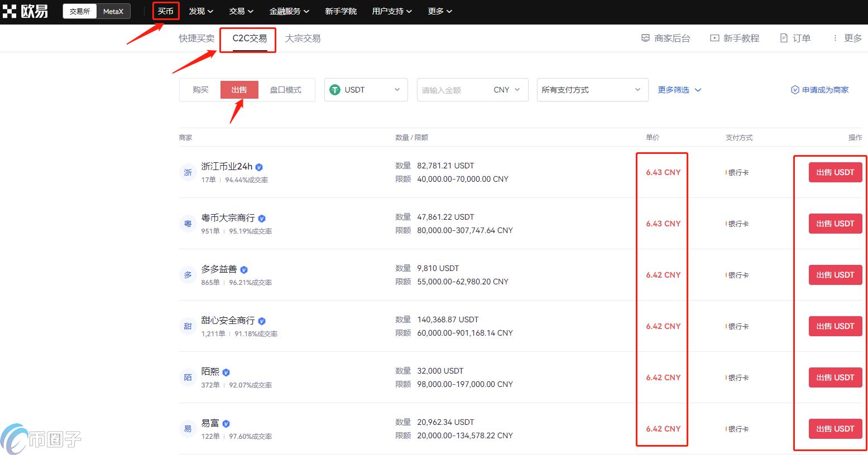Image resolution: width=868 pixels, height=455 pixels.
Task: Expand 更多筛选 filter link
Action: [679, 90]
